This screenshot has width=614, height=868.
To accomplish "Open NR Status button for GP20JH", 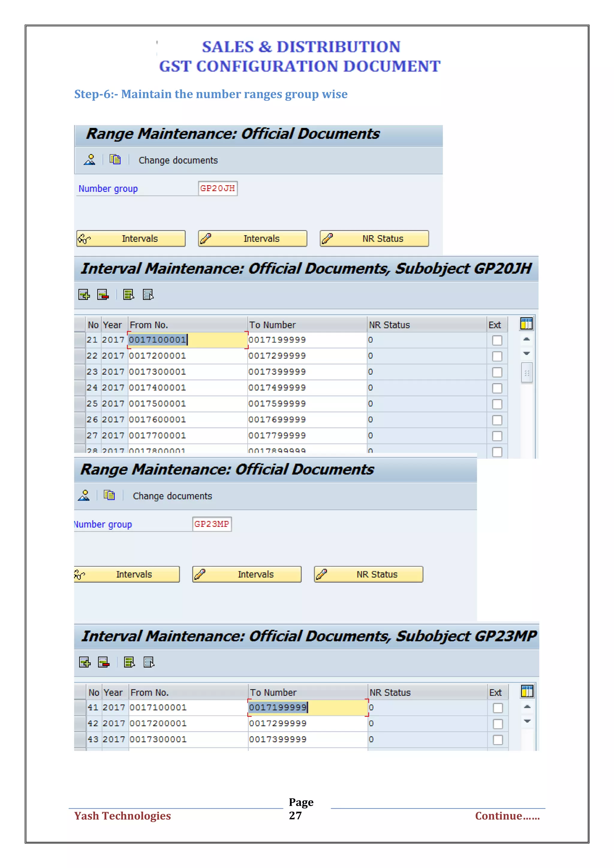I will pyautogui.click(x=374, y=239).
